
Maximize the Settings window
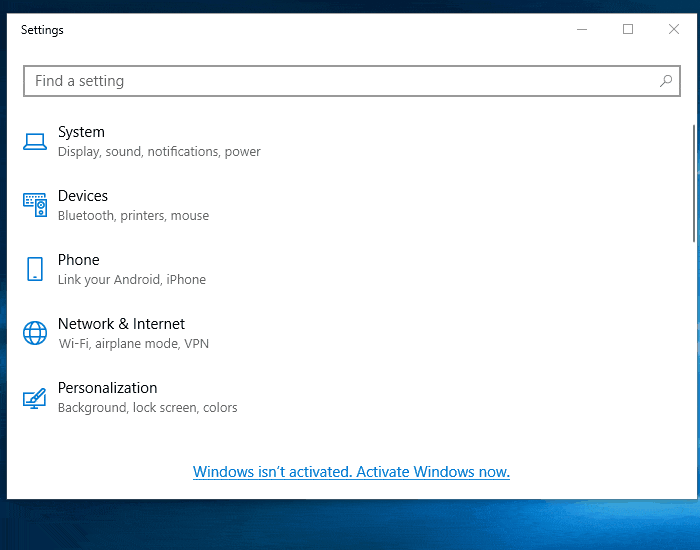(628, 30)
